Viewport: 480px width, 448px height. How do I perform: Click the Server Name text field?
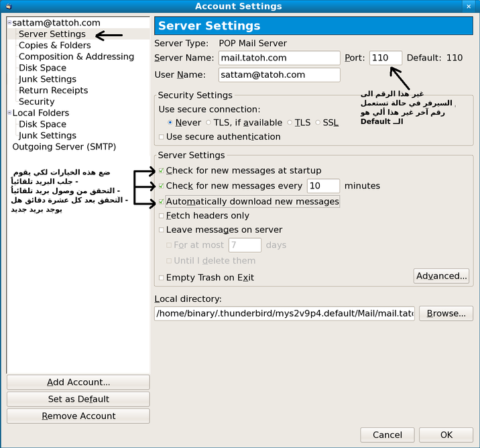[x=280, y=58]
